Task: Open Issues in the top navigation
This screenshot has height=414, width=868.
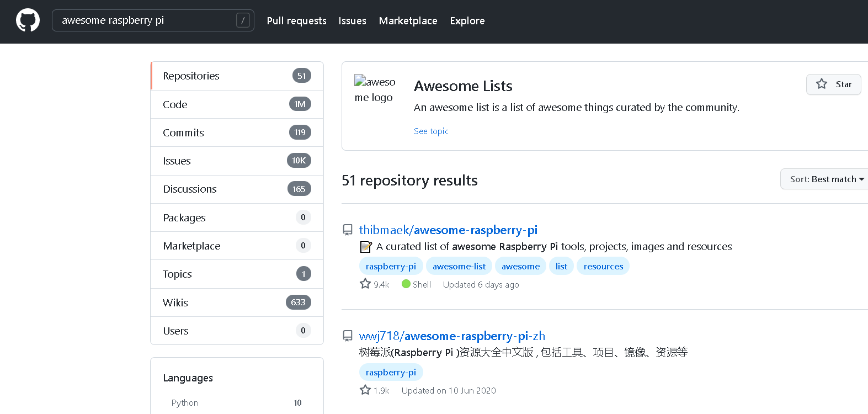Action: pyautogui.click(x=353, y=21)
